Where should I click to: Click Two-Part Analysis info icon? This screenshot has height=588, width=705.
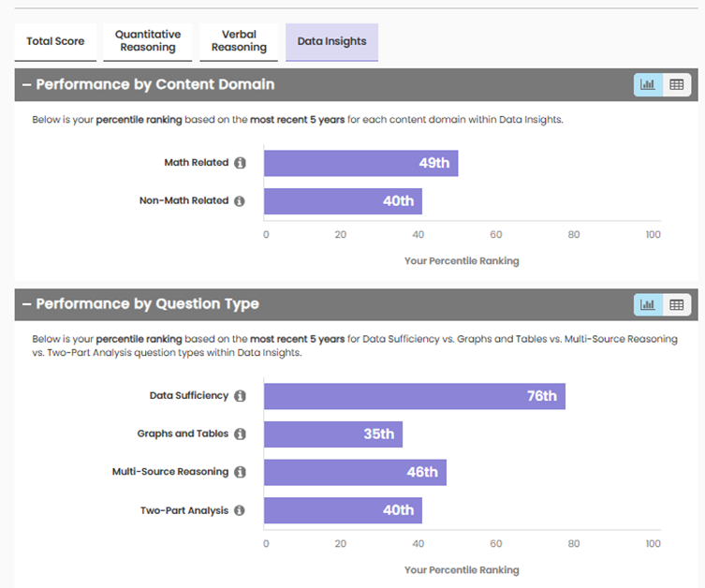(240, 511)
